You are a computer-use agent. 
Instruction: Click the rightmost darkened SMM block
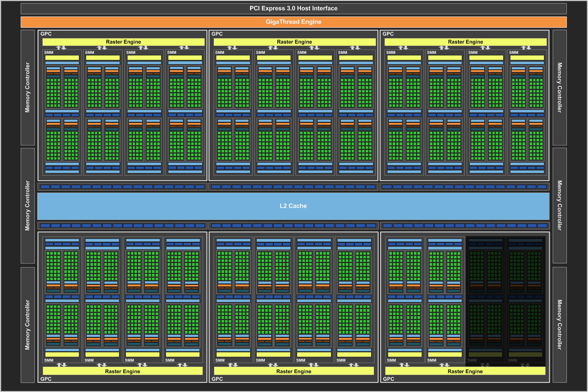point(525,300)
